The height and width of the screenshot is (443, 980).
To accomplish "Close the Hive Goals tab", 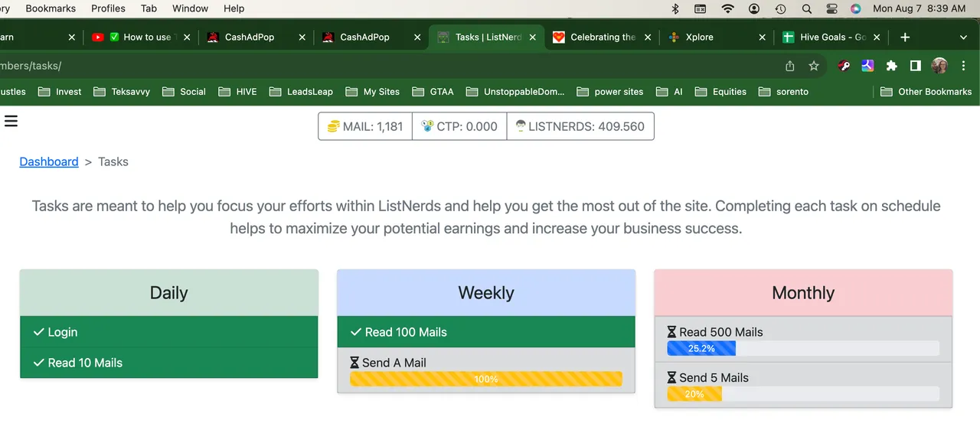I will pyautogui.click(x=877, y=37).
